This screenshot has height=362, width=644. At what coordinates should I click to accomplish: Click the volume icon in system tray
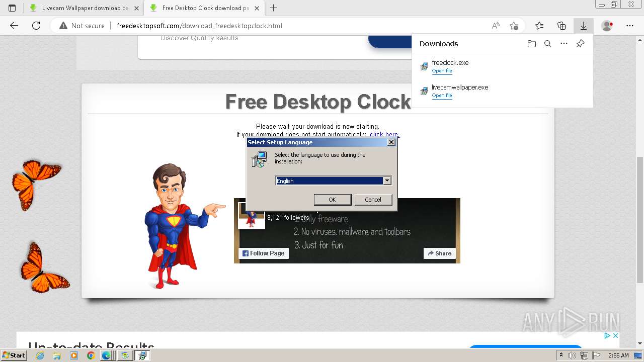coord(573,355)
